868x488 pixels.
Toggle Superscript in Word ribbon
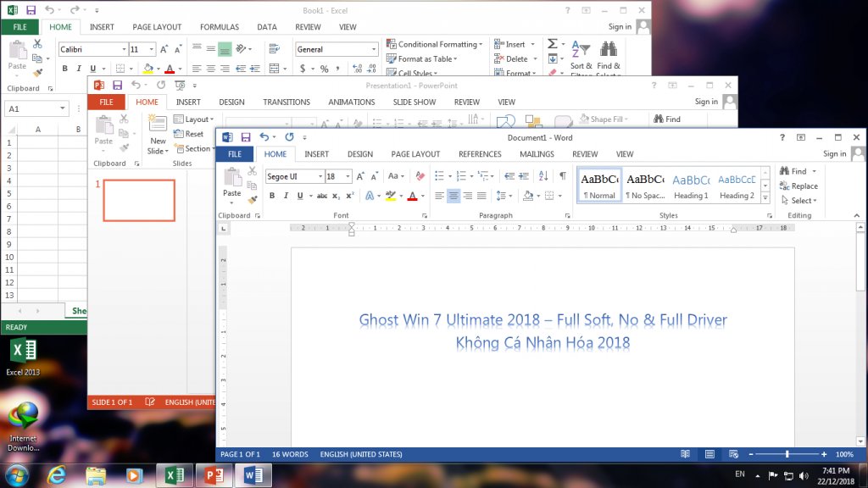[x=350, y=196]
